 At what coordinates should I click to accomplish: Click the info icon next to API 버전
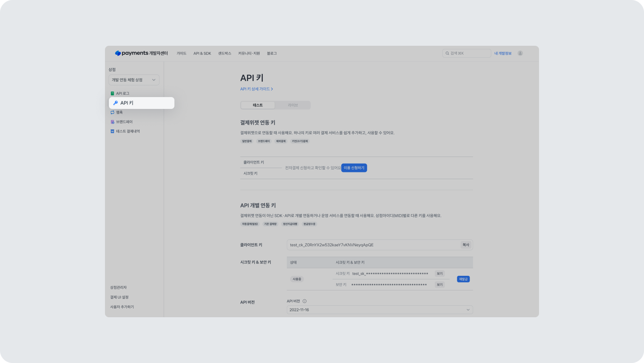pos(304,301)
